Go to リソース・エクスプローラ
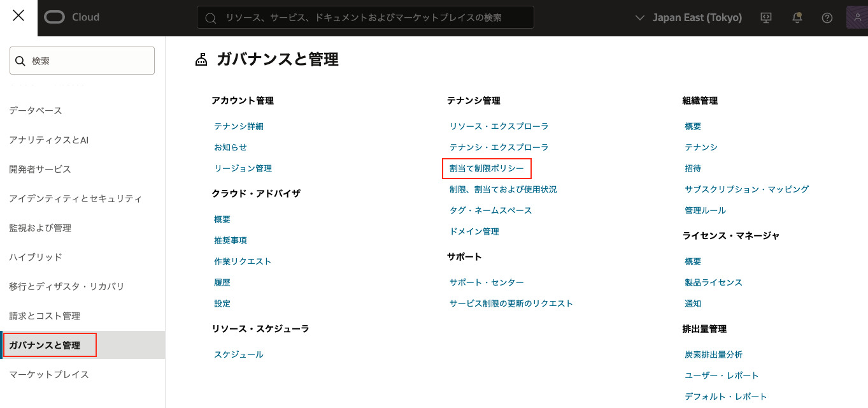This screenshot has width=868, height=408. coord(499,126)
